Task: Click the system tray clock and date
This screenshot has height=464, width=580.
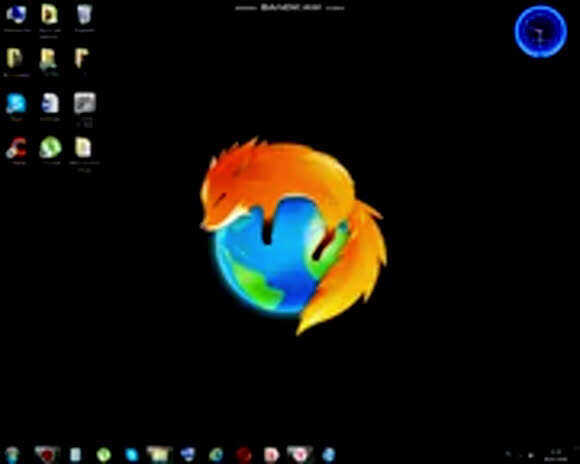Action: point(556,455)
